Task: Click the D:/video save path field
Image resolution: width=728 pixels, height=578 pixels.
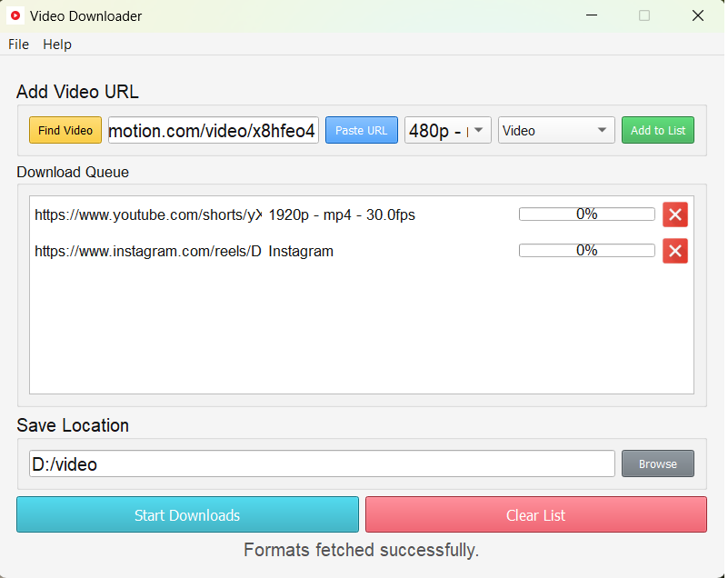Action: pyautogui.click(x=322, y=463)
